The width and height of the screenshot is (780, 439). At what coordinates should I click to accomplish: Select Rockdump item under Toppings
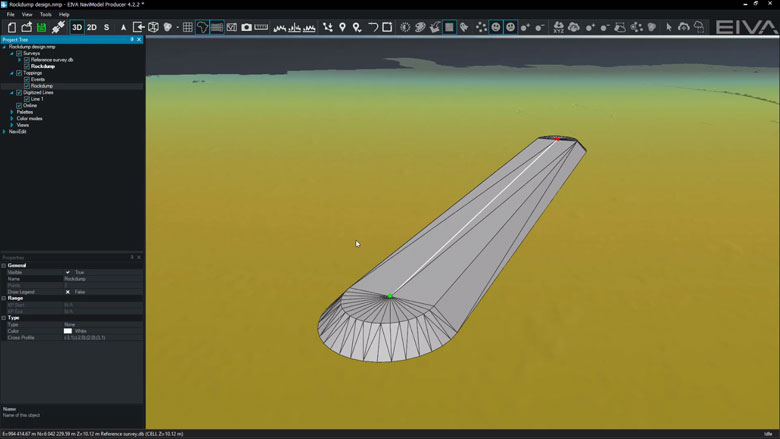coord(42,86)
